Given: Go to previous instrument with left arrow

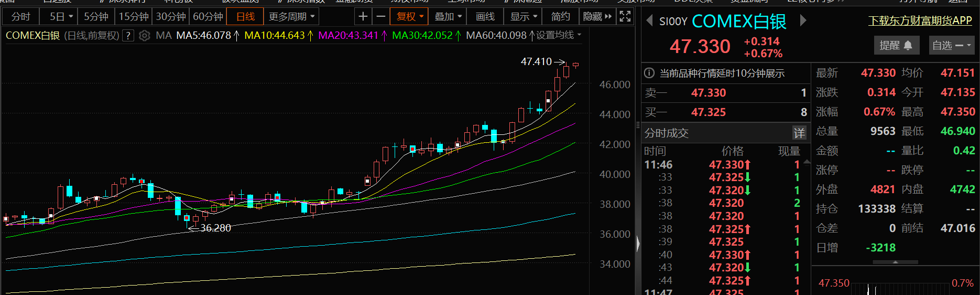Looking at the screenshot, I should coord(649,21).
